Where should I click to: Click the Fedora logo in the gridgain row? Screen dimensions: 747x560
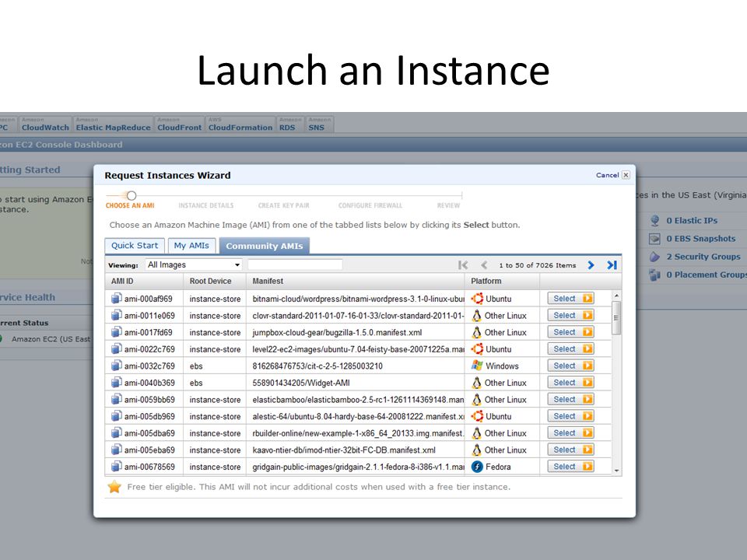click(477, 467)
